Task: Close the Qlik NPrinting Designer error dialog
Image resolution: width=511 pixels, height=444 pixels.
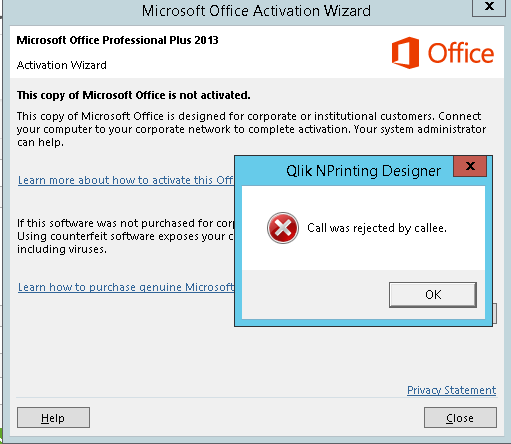Action: (x=470, y=166)
